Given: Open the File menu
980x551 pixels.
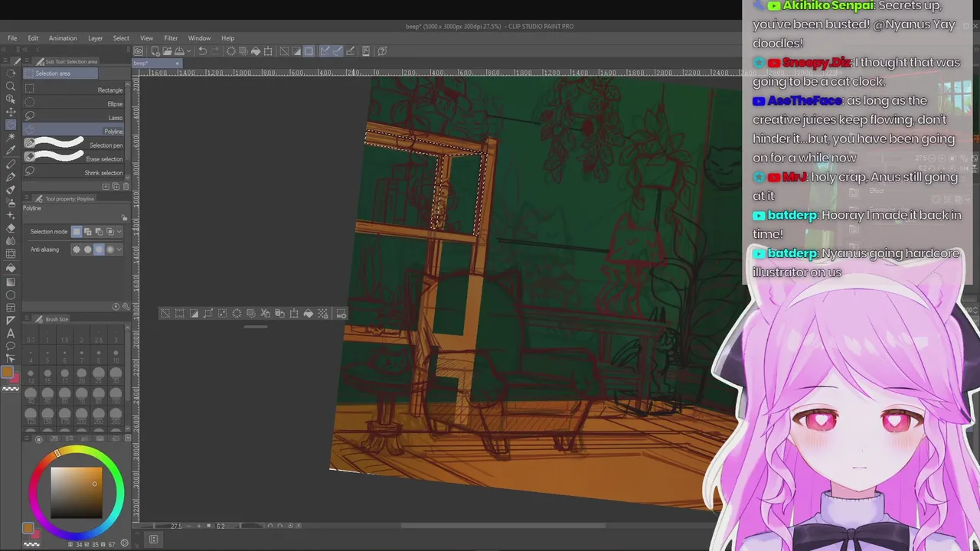Looking at the screenshot, I should [12, 38].
